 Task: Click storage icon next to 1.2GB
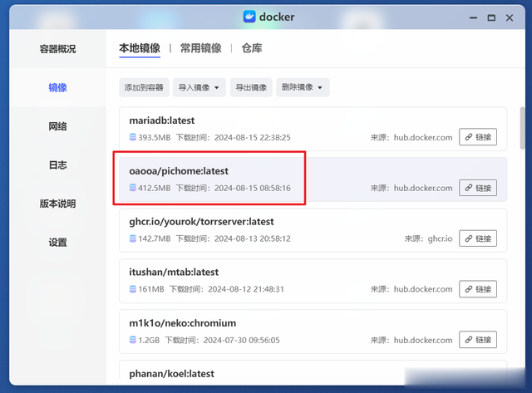point(133,340)
